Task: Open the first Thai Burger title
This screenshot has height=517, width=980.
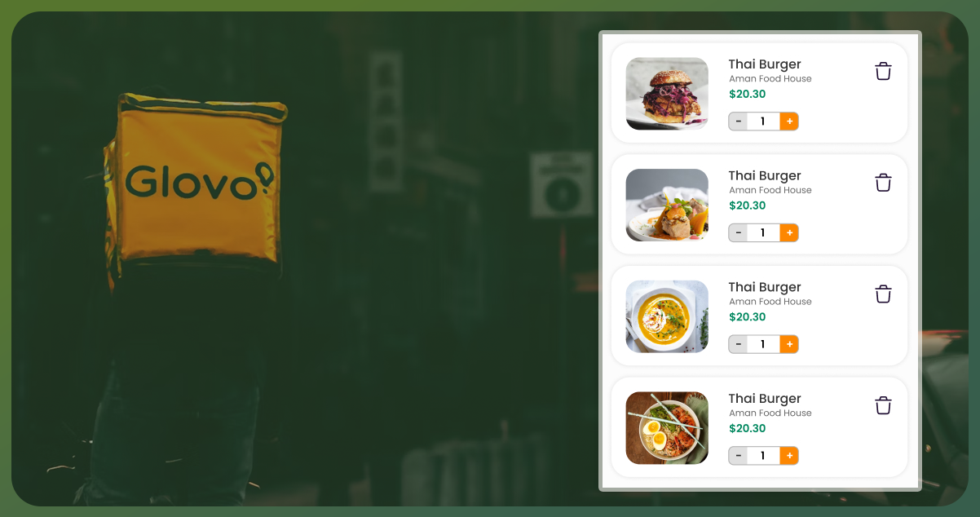Action: tap(765, 64)
